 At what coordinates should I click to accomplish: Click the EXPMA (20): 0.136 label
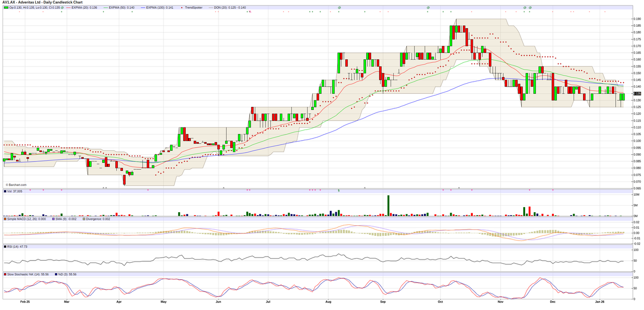point(85,8)
